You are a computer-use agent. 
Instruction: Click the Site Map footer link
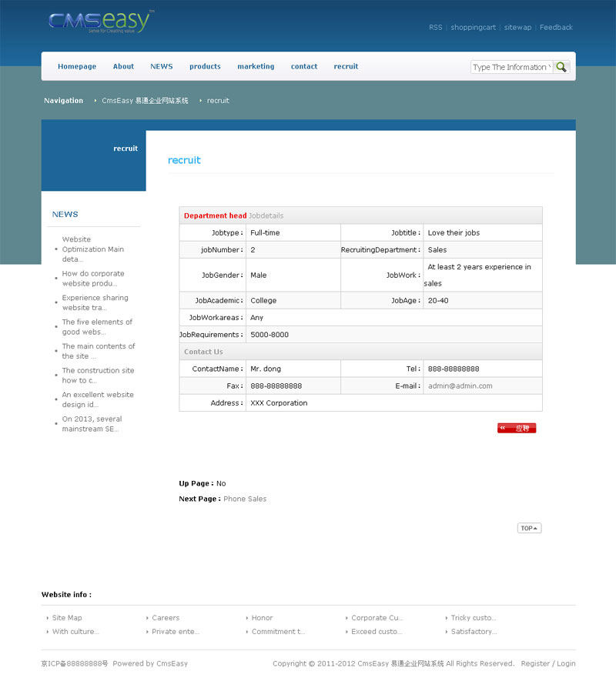pyautogui.click(x=67, y=618)
